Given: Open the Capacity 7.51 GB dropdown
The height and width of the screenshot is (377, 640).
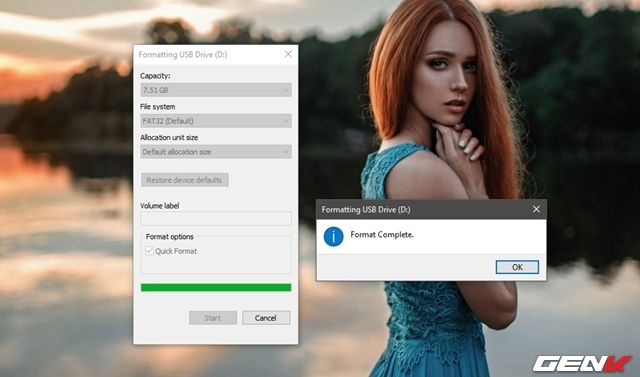Looking at the screenshot, I should [216, 90].
